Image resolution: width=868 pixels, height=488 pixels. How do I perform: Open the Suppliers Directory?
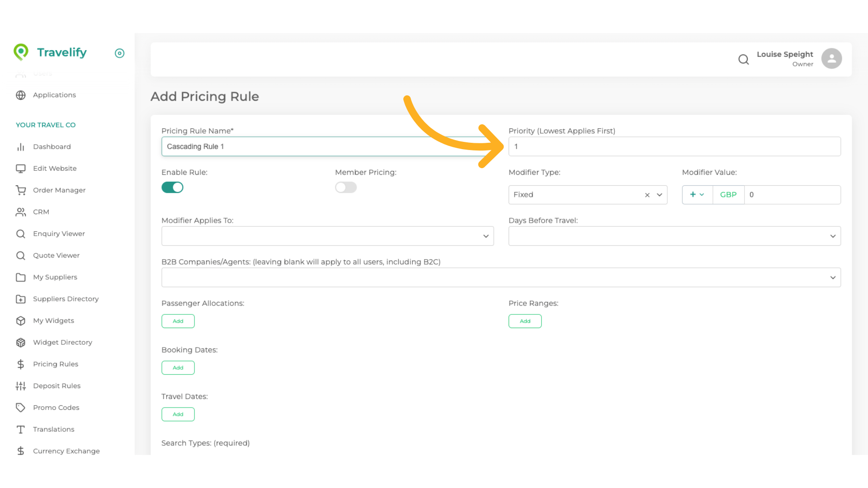tap(66, 299)
